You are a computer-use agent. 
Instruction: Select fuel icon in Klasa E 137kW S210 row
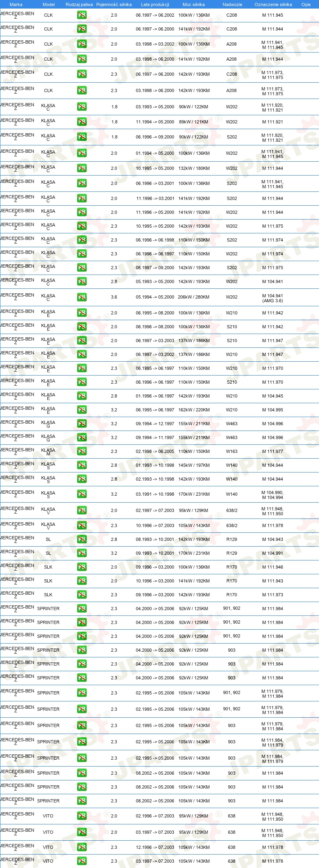[82, 341]
